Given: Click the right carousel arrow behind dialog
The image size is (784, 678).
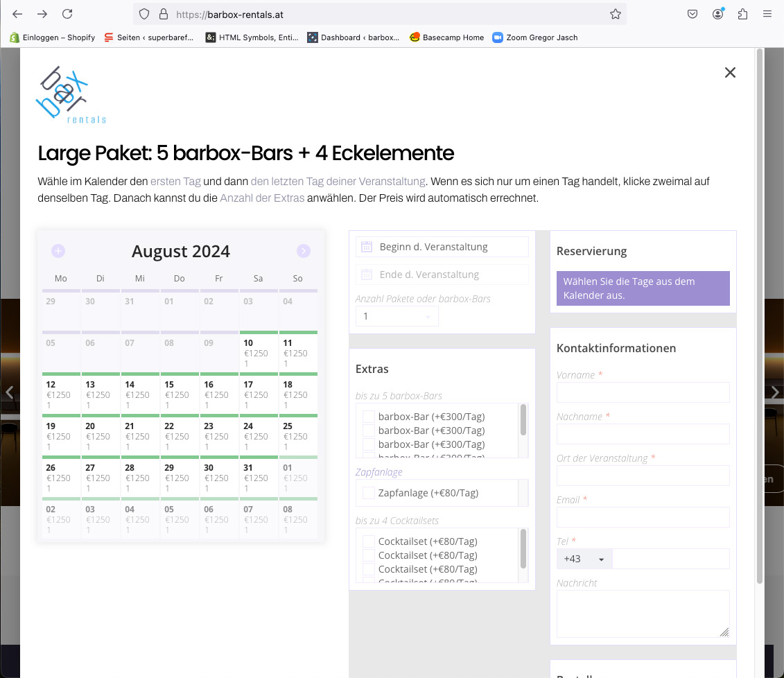Looking at the screenshot, I should click(774, 392).
